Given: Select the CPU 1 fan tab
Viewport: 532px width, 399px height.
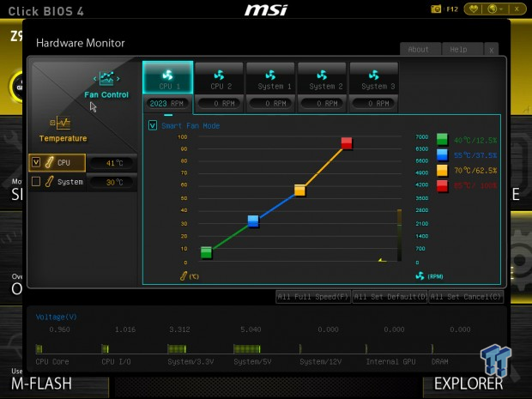Looking at the screenshot, I should [168, 78].
